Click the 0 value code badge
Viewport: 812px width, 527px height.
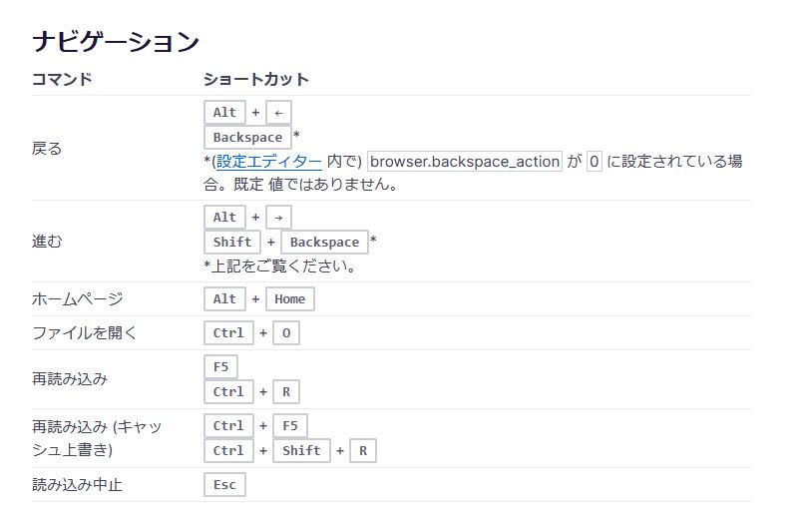pos(595,162)
